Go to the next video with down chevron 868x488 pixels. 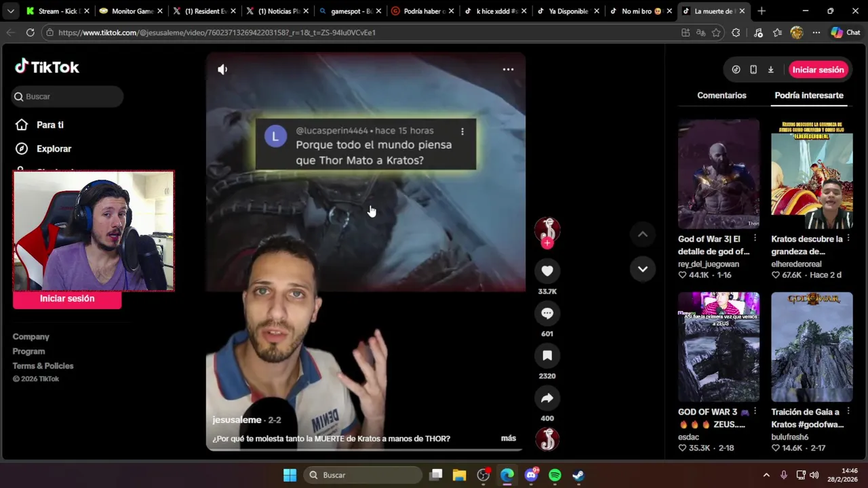click(x=642, y=269)
